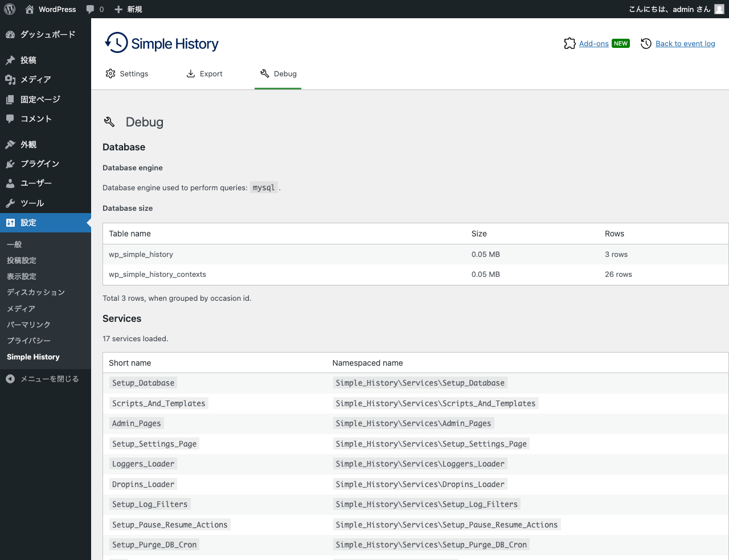The height and width of the screenshot is (560, 729).
Task: Select Simple History submenu item
Action: point(33,357)
